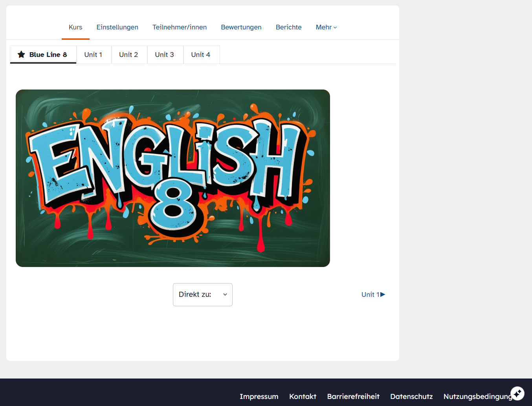532x406 pixels.
Task: Click the star icon beside Blue Line 8
Action: point(21,55)
